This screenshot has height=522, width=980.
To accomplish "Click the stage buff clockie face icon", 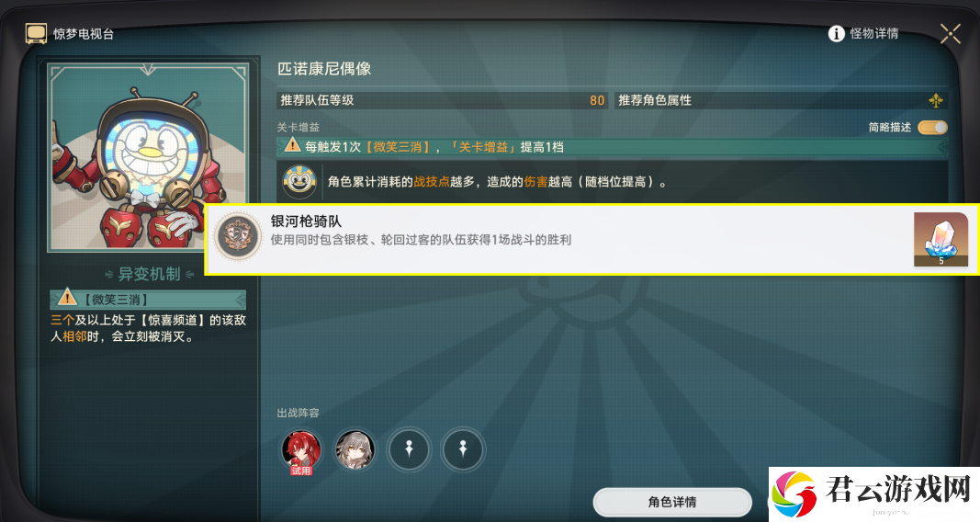I will [299, 181].
